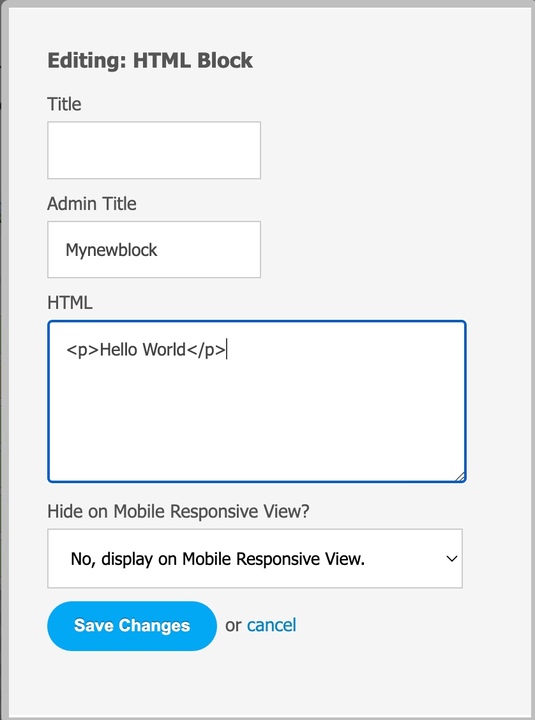Click the word World in HTML code
This screenshot has width=535, height=720.
(164, 349)
